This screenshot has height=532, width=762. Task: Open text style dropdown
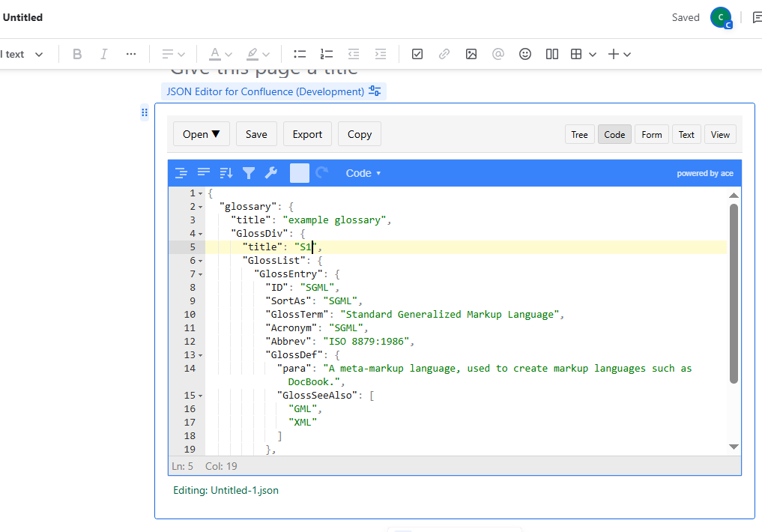coord(22,54)
